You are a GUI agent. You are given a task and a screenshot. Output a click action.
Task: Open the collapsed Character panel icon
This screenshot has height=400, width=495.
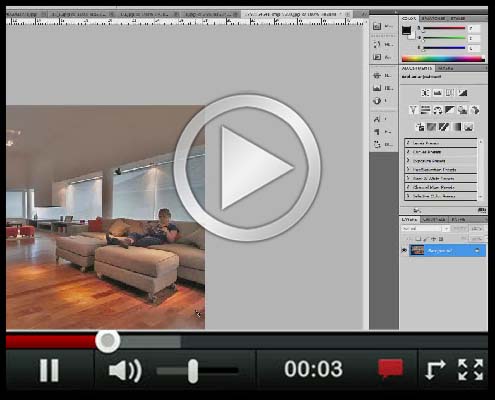click(x=377, y=119)
